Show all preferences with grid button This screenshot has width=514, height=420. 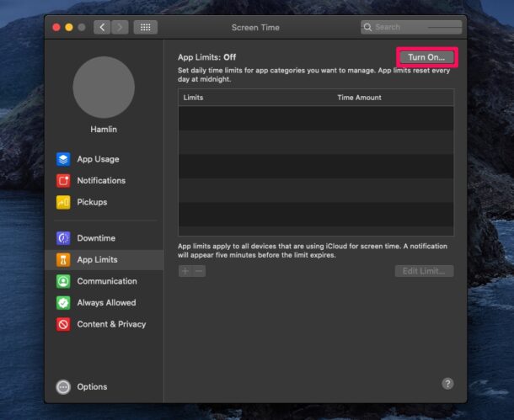(146, 27)
